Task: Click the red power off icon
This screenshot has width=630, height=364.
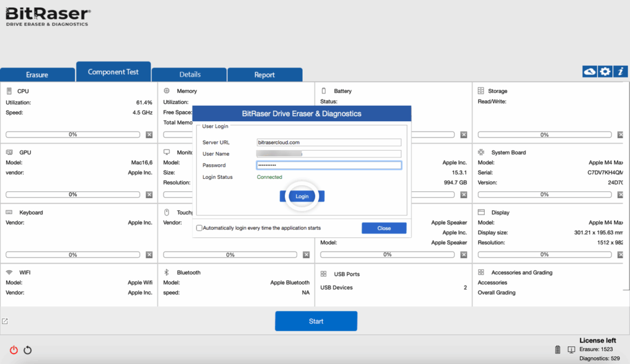Action: [14, 350]
